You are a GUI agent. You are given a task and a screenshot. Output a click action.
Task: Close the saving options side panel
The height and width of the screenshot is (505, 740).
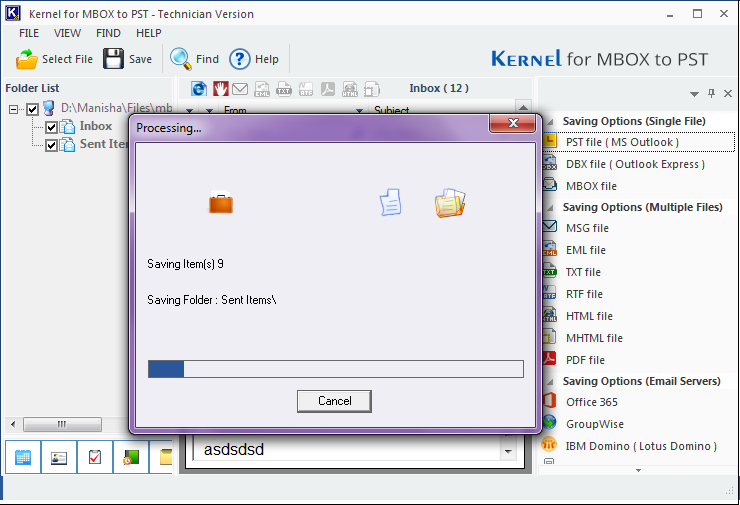(728, 93)
